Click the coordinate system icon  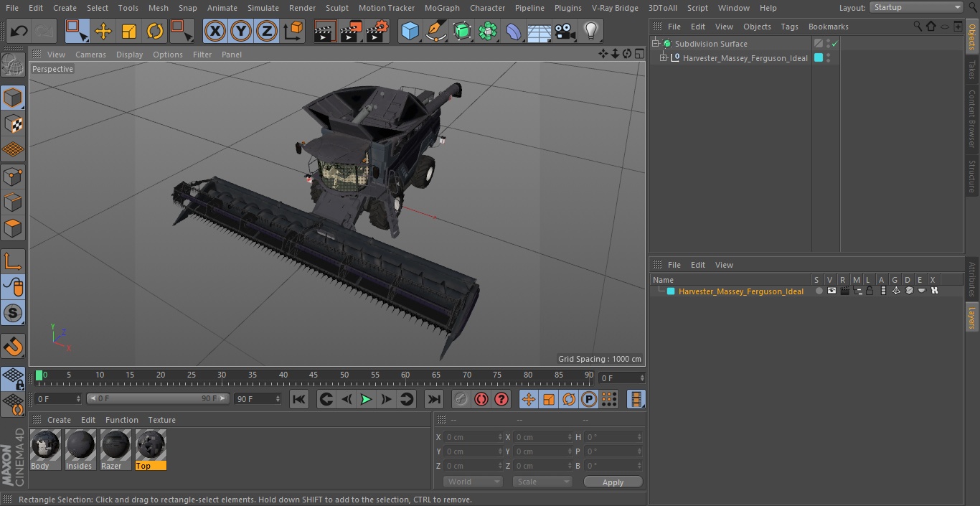[293, 31]
